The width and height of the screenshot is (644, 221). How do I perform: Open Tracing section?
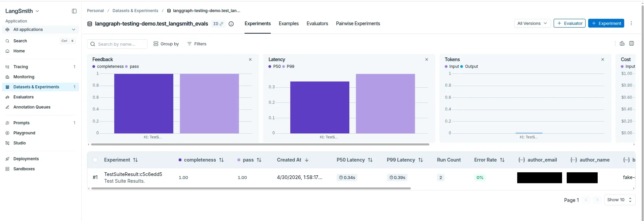[40, 67]
